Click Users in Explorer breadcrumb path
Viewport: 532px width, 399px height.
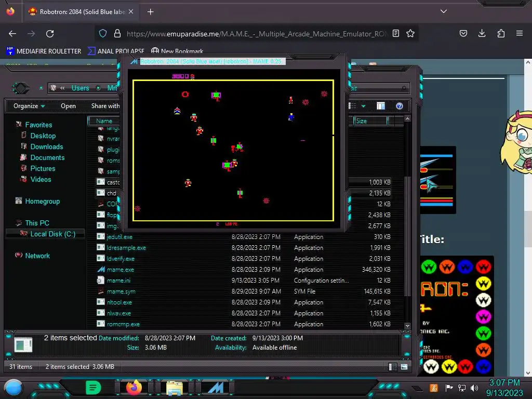tap(80, 88)
